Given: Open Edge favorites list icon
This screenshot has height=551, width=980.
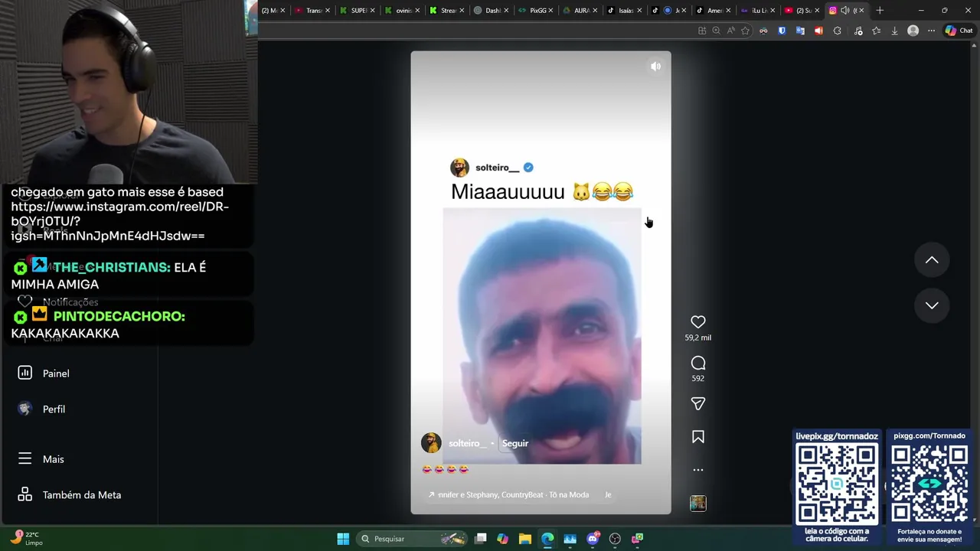Looking at the screenshot, I should click(x=876, y=31).
